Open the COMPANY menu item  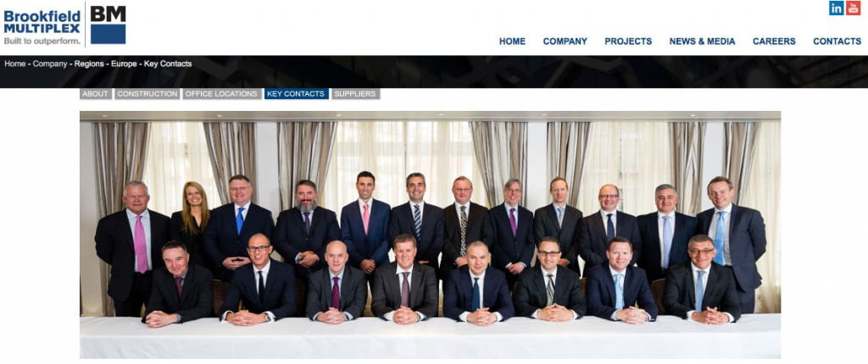(565, 41)
